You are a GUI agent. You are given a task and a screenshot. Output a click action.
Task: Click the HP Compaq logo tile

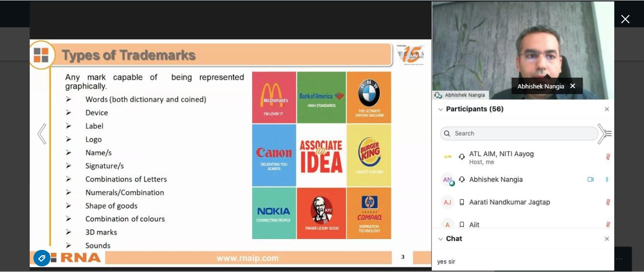(369, 213)
